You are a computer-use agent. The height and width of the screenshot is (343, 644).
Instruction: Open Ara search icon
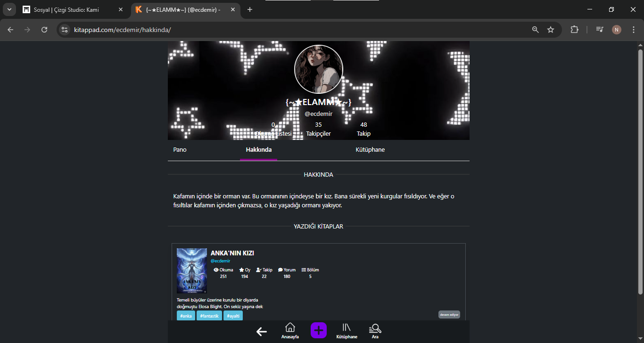[x=375, y=331]
